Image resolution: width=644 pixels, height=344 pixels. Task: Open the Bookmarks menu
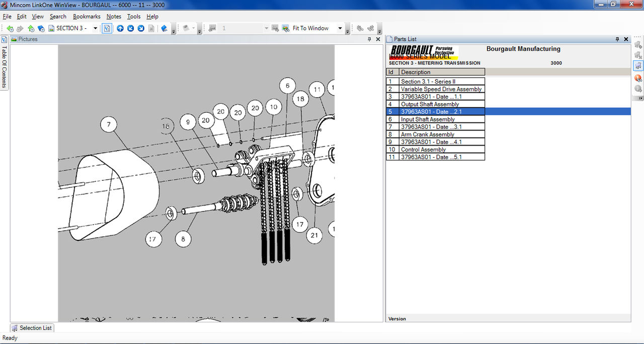(87, 17)
